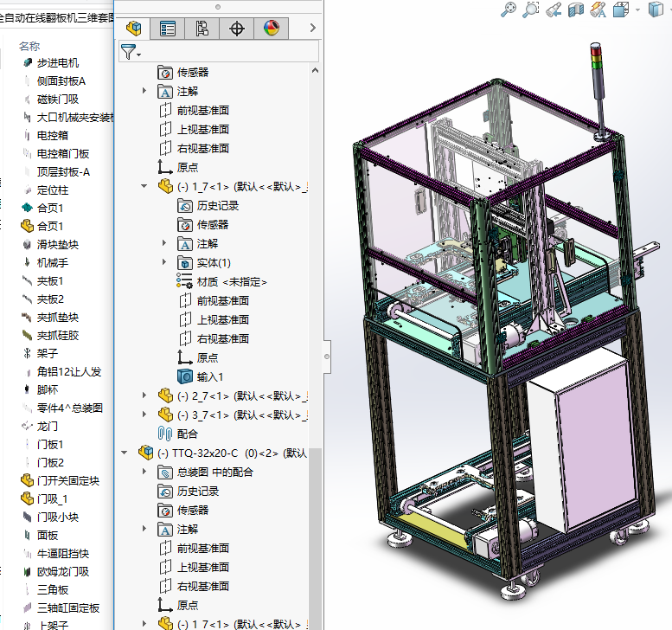
Task: Click the Zoom to Fit magnifier icon
Action: point(509,10)
